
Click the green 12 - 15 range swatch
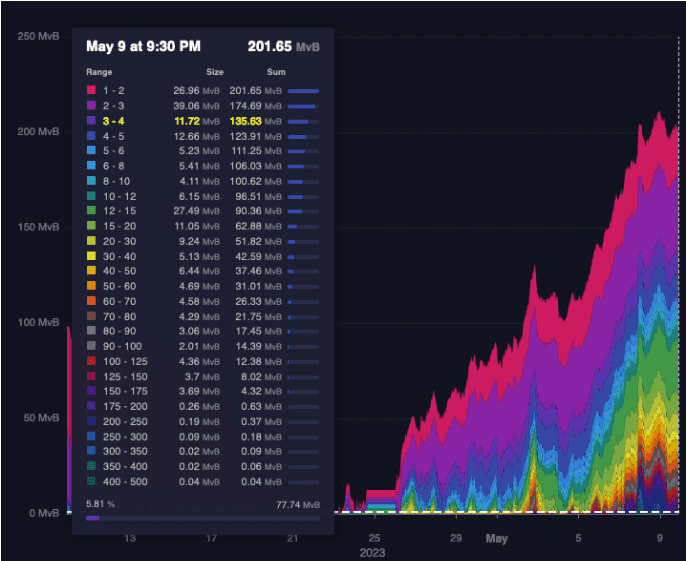91,210
